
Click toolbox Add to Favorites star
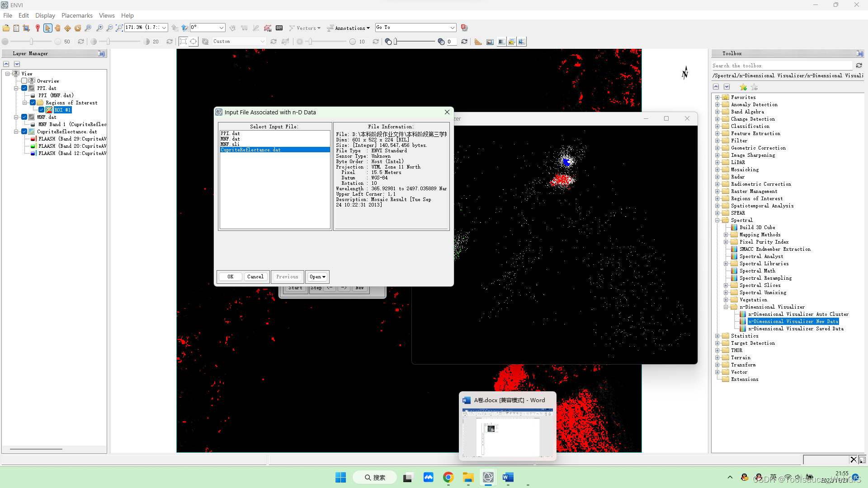coord(743,87)
